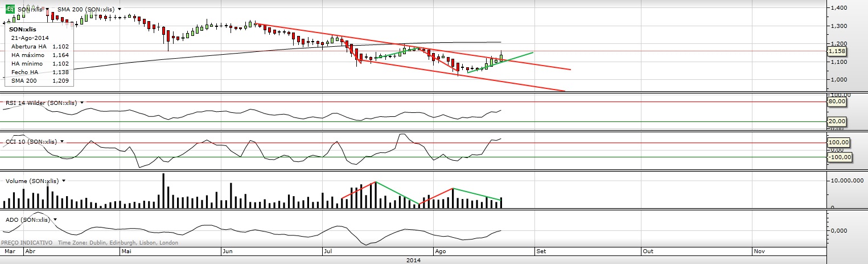Click the Jun month on timeline

pos(227,251)
